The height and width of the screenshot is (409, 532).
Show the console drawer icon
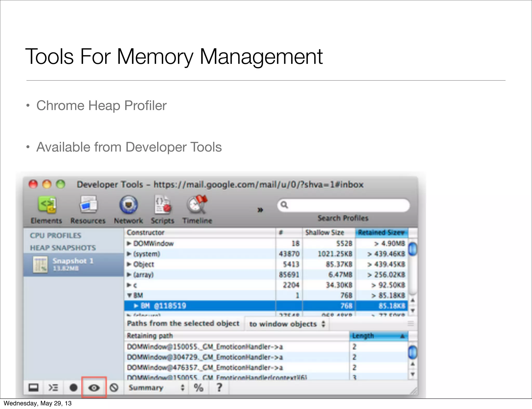pyautogui.click(x=53, y=388)
